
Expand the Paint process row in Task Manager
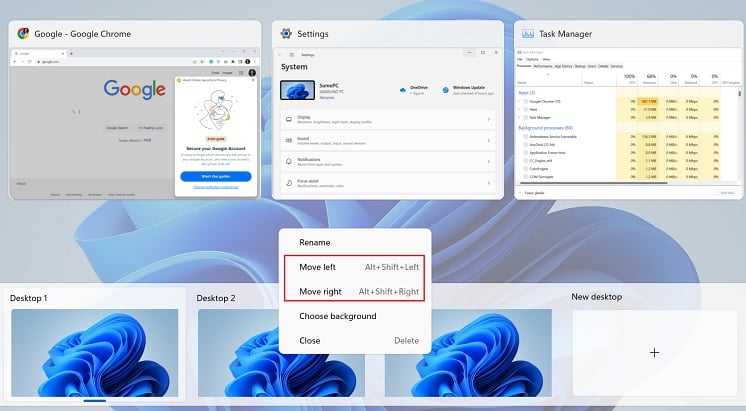click(x=519, y=109)
